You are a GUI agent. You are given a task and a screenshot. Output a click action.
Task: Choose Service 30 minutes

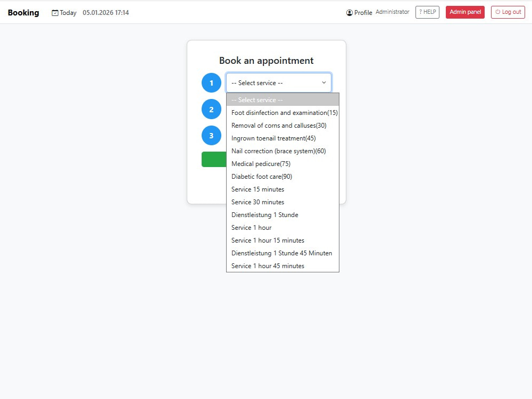pos(282,202)
